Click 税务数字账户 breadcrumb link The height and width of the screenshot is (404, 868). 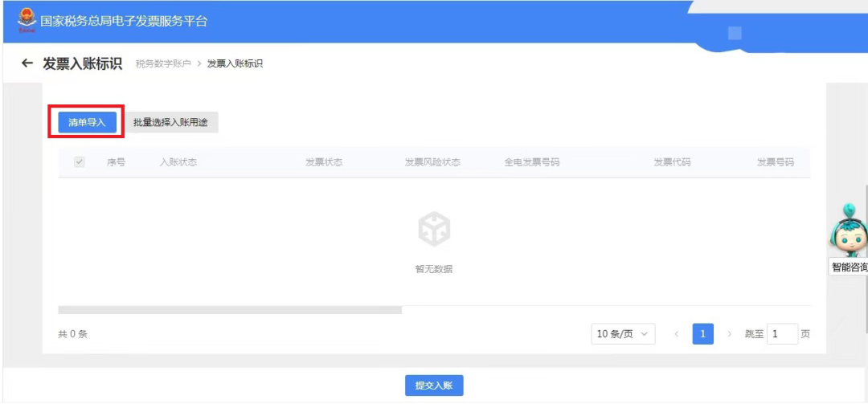tap(163, 63)
